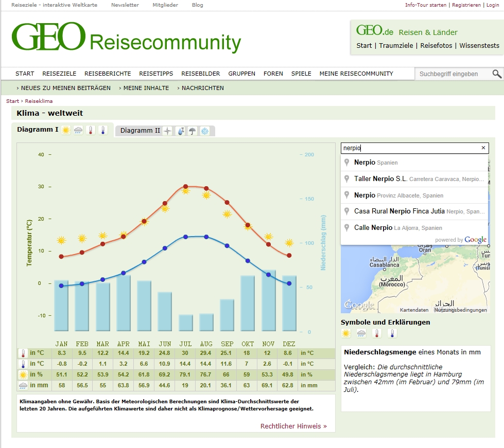Clear the nerpio location search field

tap(483, 148)
